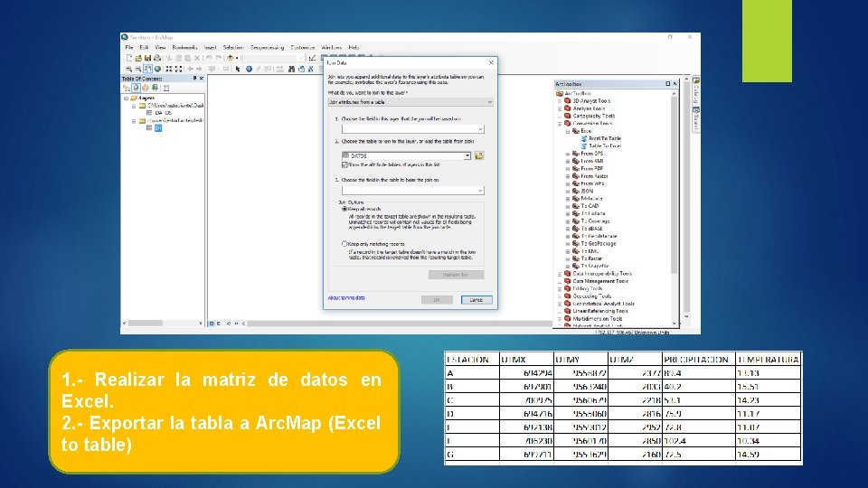
Task: Expand the 3D Analyst Tools toolbox
Action: tap(560, 101)
